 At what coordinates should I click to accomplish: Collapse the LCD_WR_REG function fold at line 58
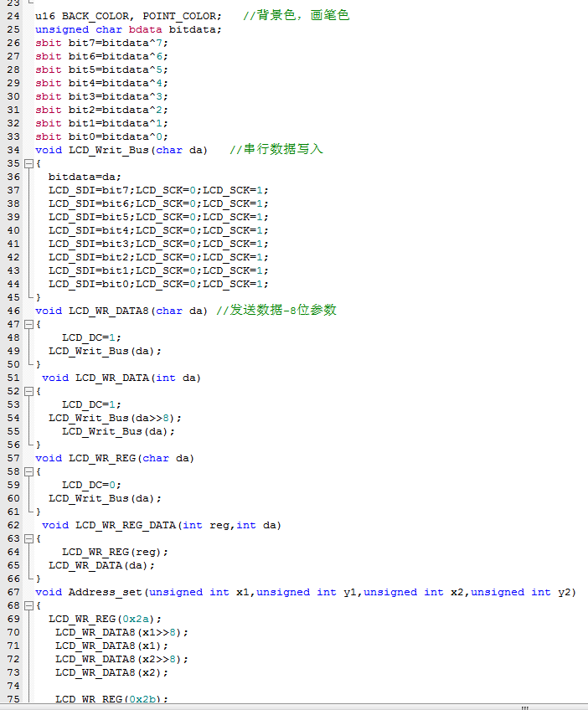coord(28,471)
